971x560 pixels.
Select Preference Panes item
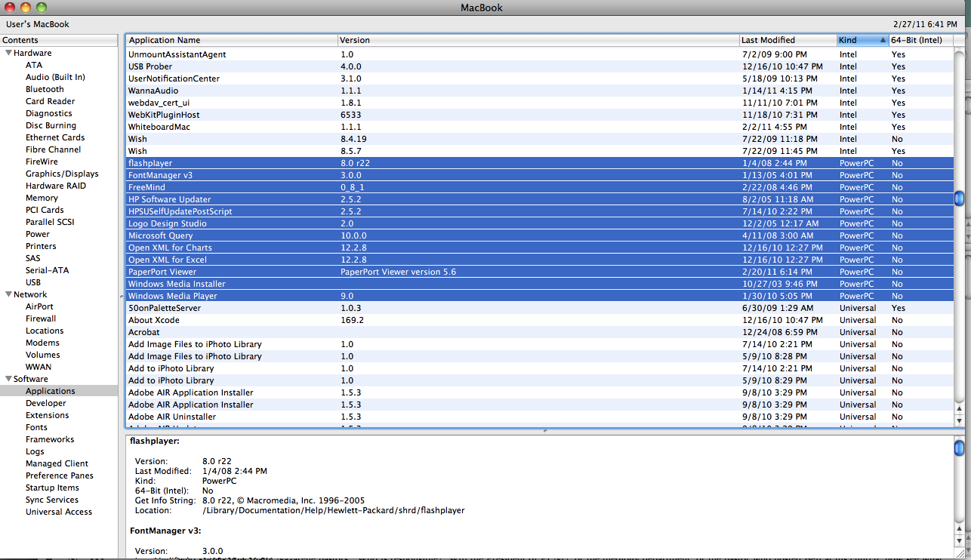60,475
